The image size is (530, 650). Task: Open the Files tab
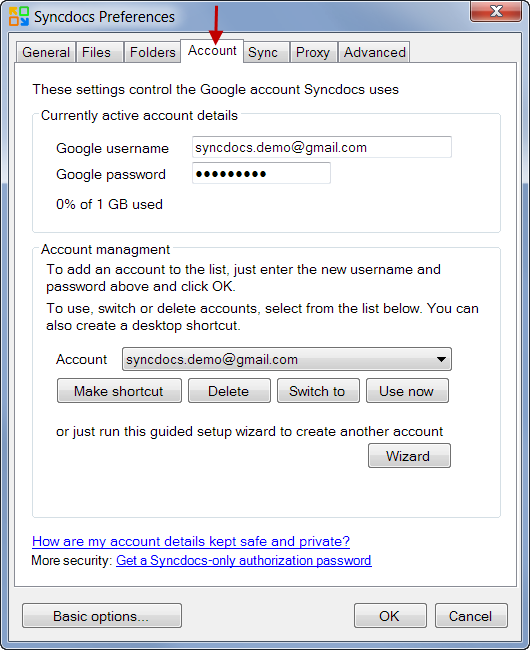pyautogui.click(x=96, y=52)
